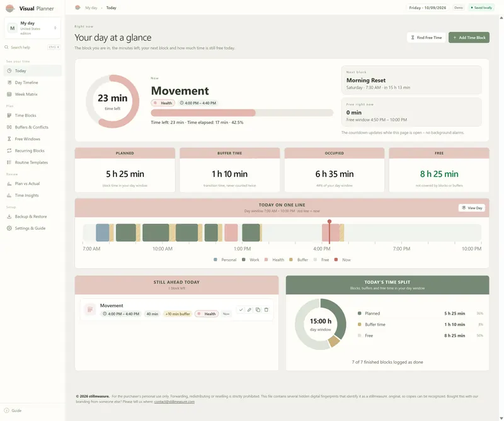Delete the Movement block with the trash icon
The height and width of the screenshot is (421, 504).
point(266,310)
